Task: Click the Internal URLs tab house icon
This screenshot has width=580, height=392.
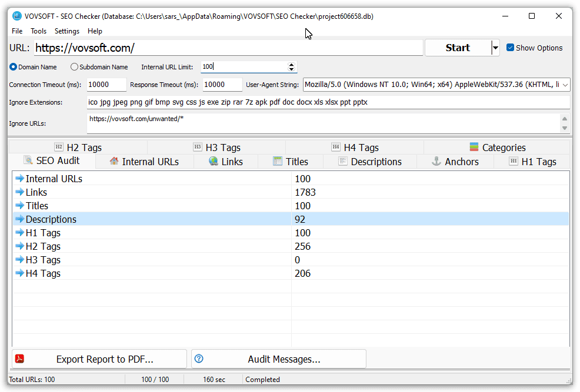Action: 114,161
